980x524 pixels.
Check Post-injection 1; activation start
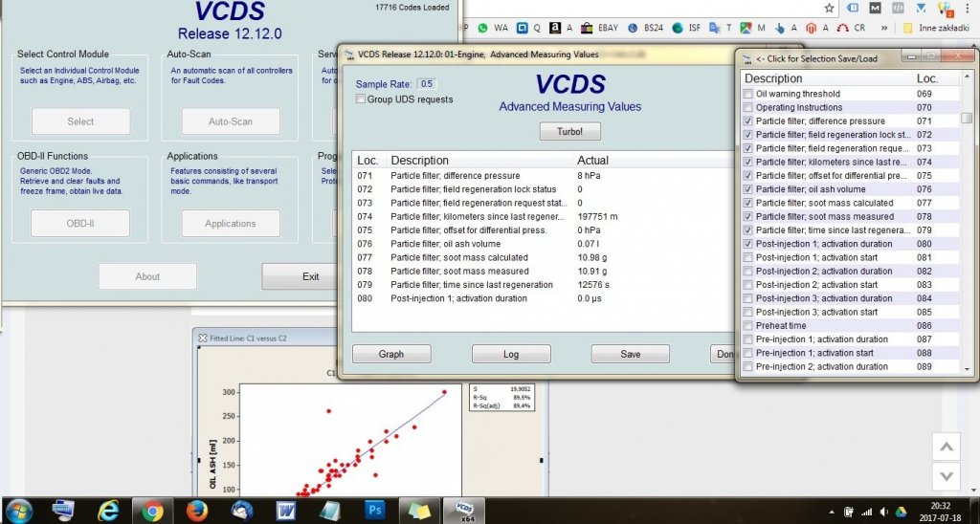(748, 257)
